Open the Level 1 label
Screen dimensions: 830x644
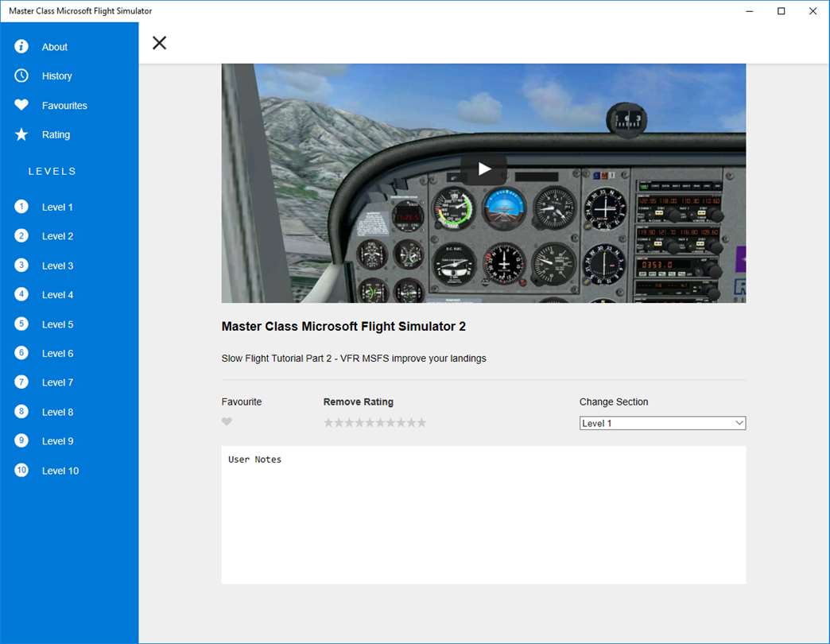coord(57,207)
